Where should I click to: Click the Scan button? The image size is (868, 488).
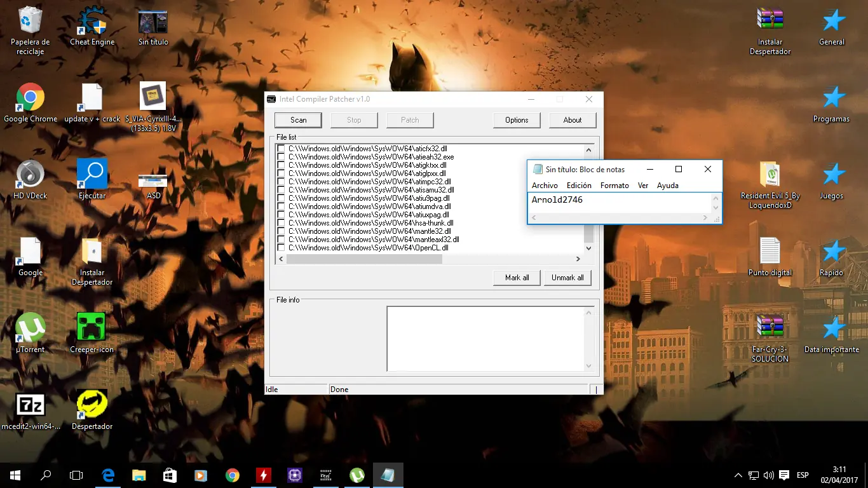tap(298, 120)
